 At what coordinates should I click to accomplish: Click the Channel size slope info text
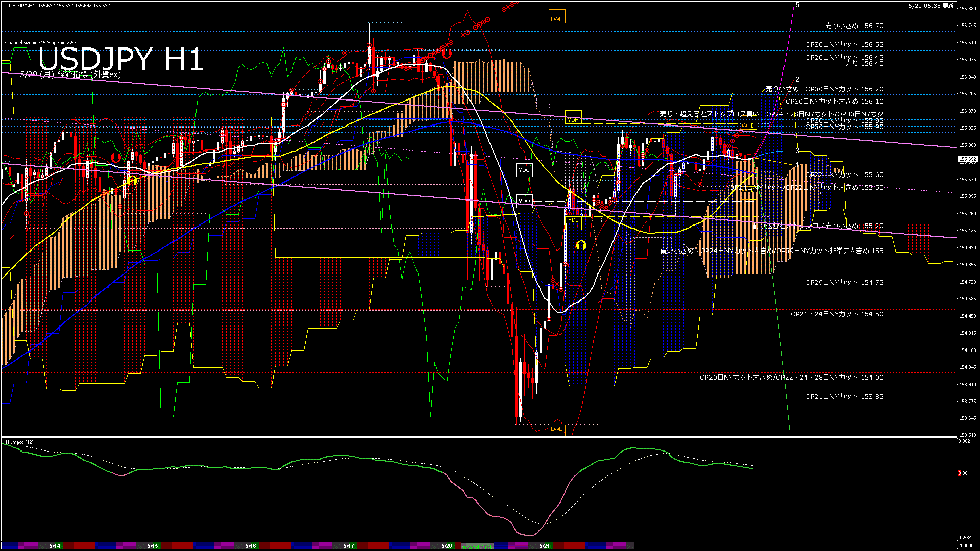point(41,43)
